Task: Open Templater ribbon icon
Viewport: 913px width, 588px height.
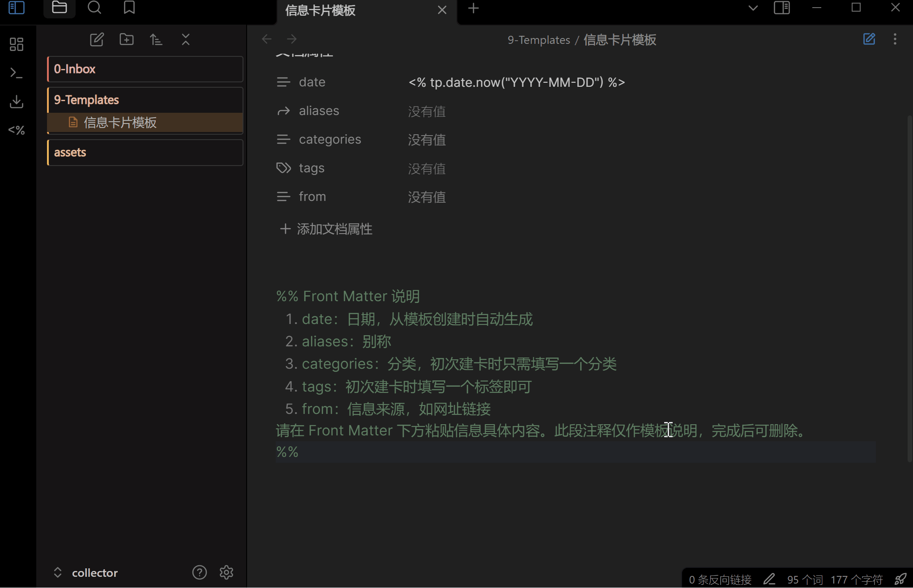Action: point(17,130)
